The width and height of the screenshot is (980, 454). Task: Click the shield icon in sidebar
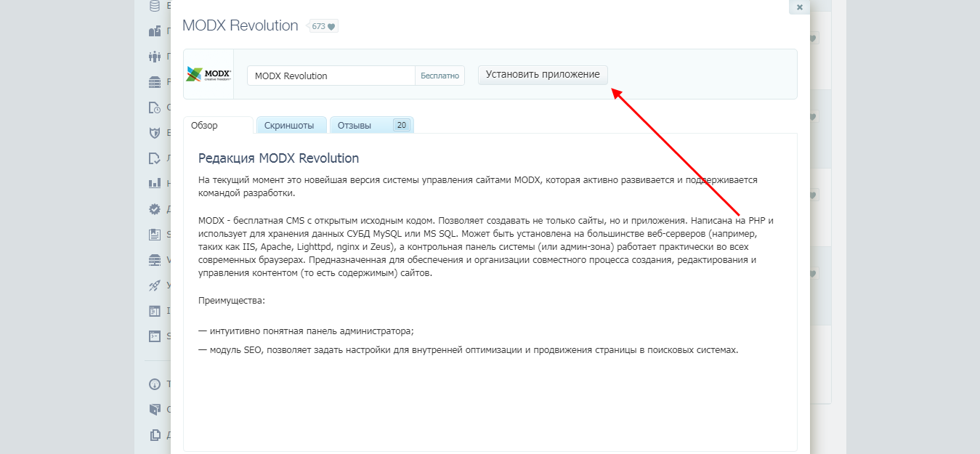[154, 133]
